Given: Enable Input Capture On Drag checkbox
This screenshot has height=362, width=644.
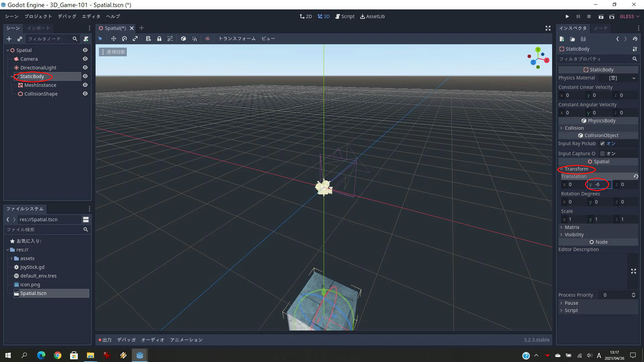Looking at the screenshot, I should [x=602, y=154].
